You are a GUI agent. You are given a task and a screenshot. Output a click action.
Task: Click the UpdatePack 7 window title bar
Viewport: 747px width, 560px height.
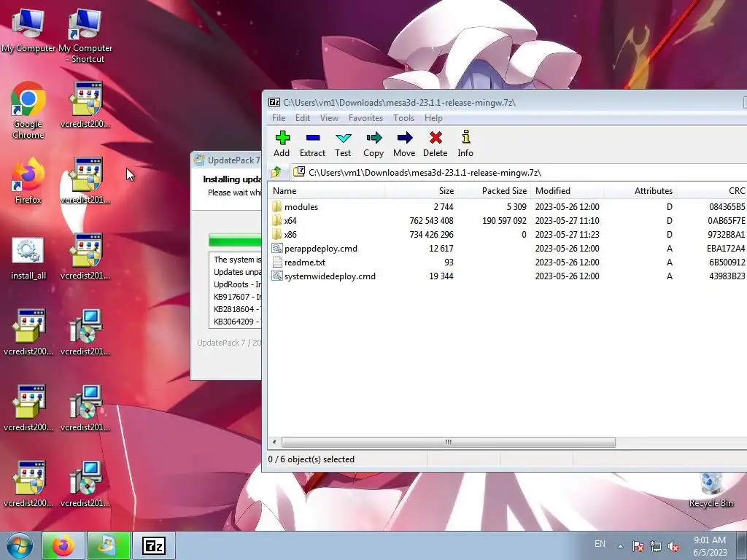[x=227, y=160]
